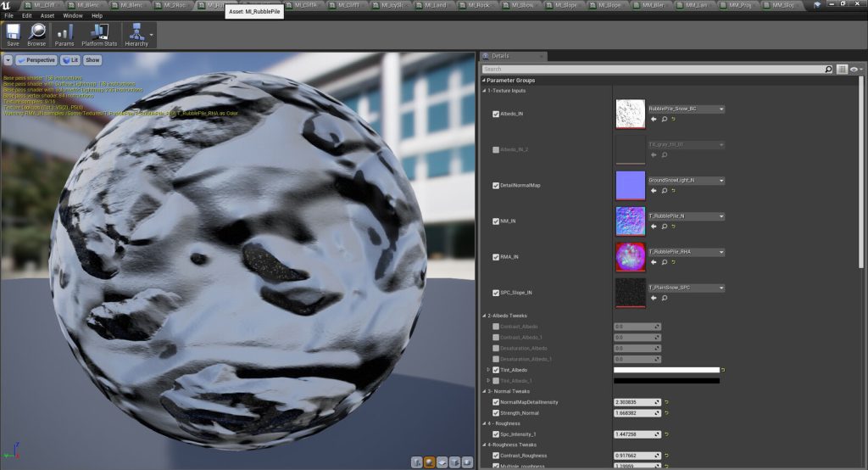Click the Save toolbar icon
The image size is (868, 470).
pos(13,34)
